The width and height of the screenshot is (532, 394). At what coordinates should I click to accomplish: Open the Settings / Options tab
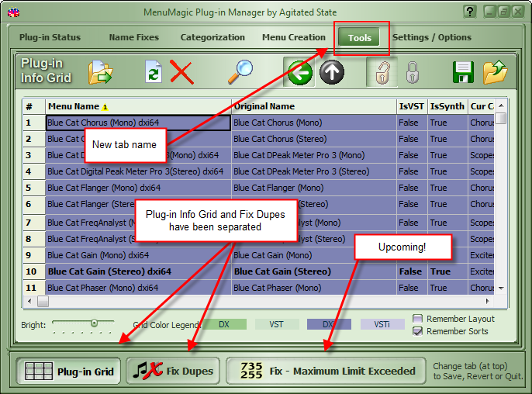(431, 37)
